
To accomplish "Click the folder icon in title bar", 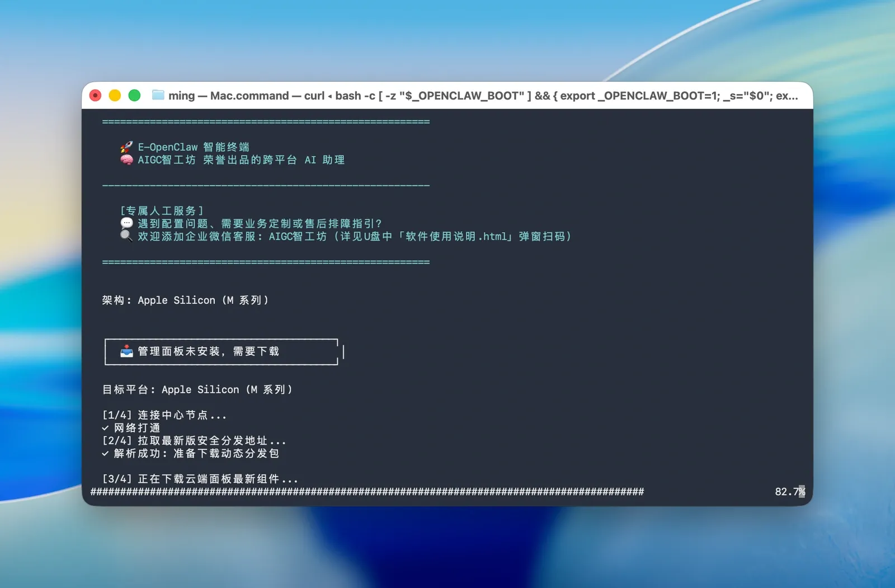I will (158, 95).
